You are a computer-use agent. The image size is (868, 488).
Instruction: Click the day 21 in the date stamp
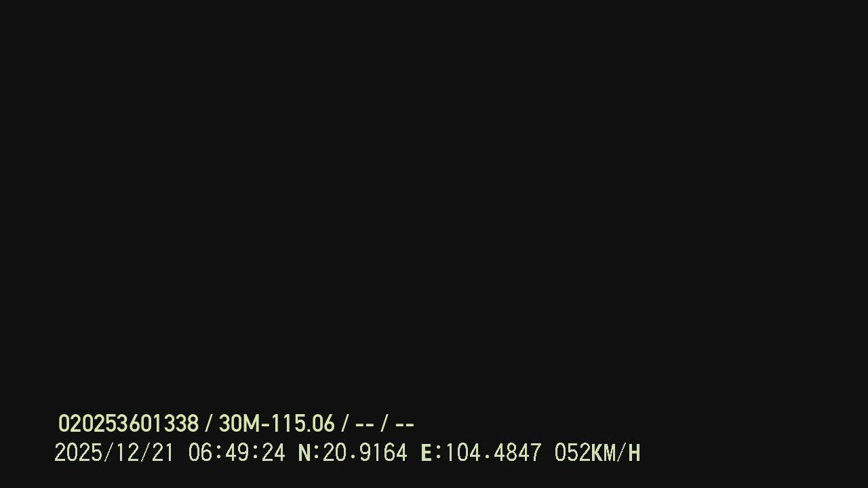tap(163, 453)
